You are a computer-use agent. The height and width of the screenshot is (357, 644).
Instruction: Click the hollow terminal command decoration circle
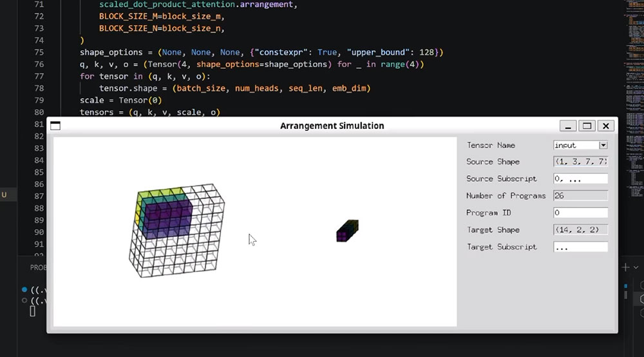point(24,300)
